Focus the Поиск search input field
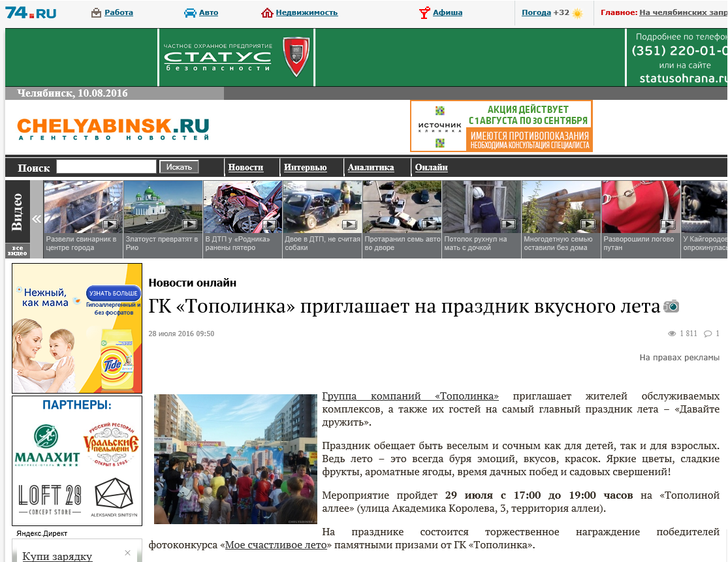 [106, 166]
